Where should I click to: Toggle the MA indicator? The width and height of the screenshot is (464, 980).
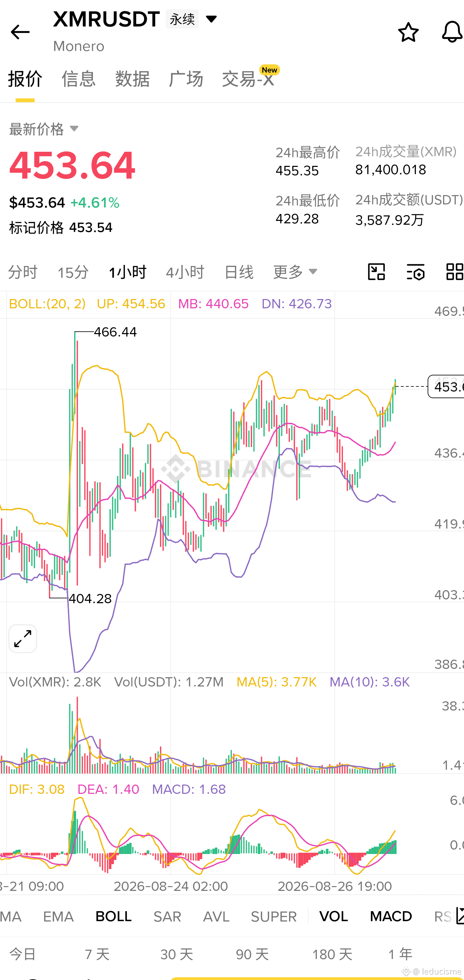(x=11, y=916)
